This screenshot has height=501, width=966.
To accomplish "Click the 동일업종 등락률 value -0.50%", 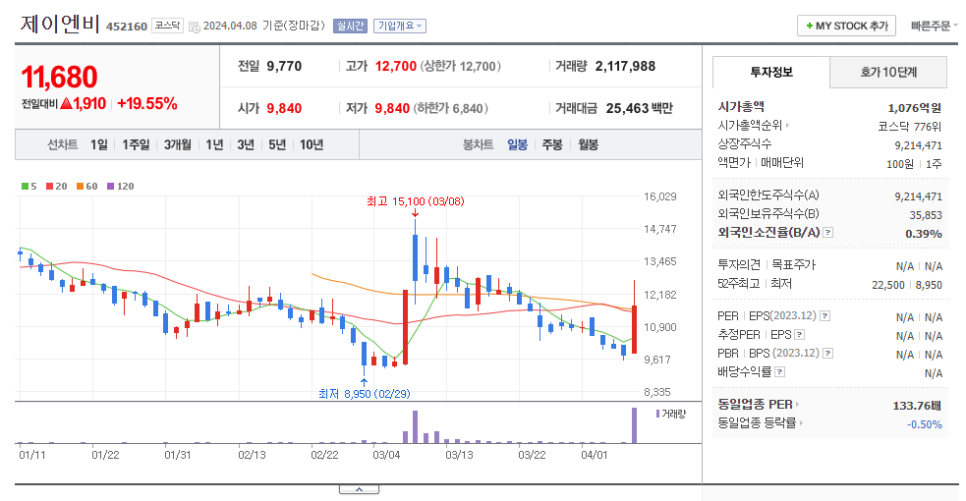I will tap(925, 424).
